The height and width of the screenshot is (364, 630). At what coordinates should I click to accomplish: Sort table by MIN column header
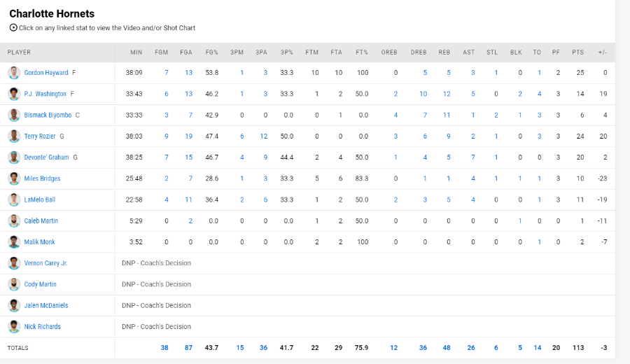(x=136, y=52)
